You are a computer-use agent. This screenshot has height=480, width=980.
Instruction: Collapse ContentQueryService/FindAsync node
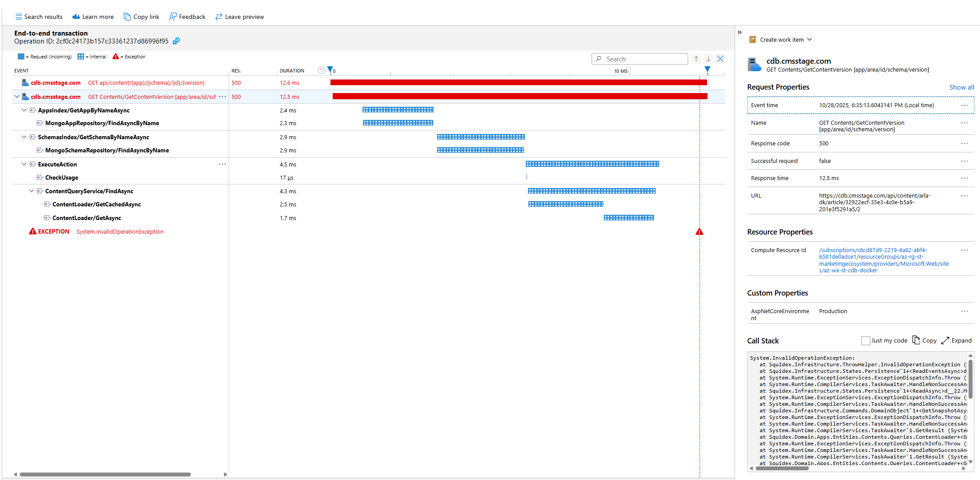click(x=31, y=191)
